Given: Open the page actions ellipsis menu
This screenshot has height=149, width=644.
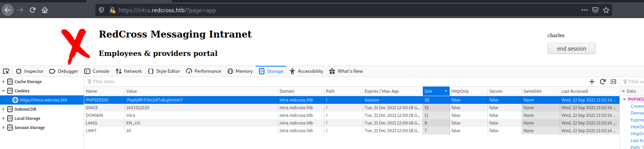Looking at the screenshot, I should [x=584, y=10].
